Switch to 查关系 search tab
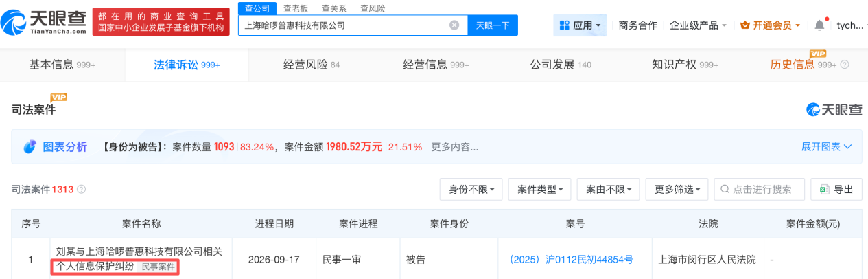This screenshot has width=868, height=279. [x=334, y=8]
